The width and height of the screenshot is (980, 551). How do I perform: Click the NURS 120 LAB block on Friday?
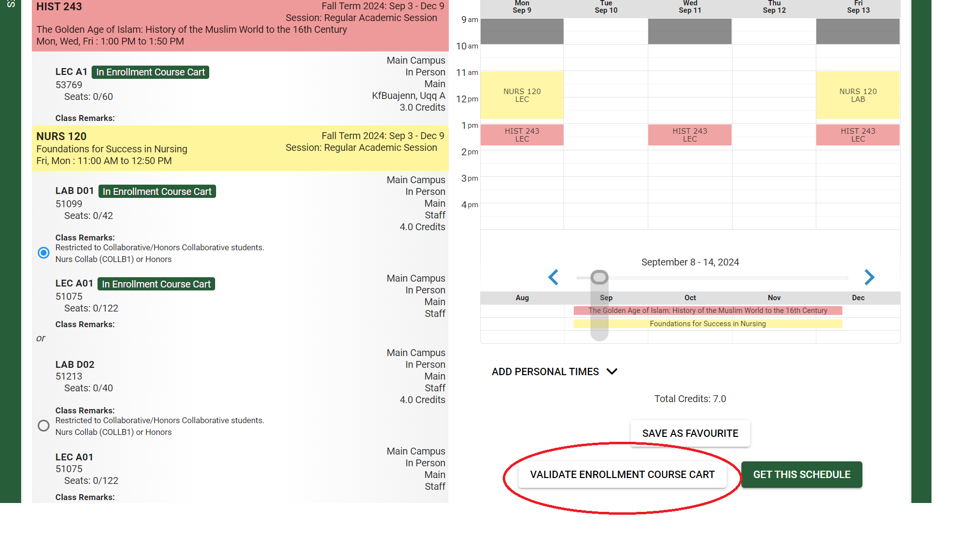[x=857, y=95]
